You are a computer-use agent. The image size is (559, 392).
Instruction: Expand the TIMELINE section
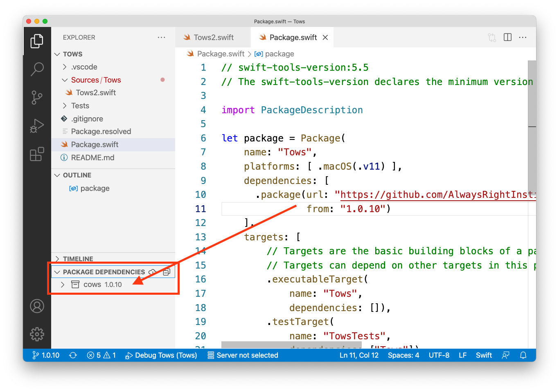click(57, 259)
